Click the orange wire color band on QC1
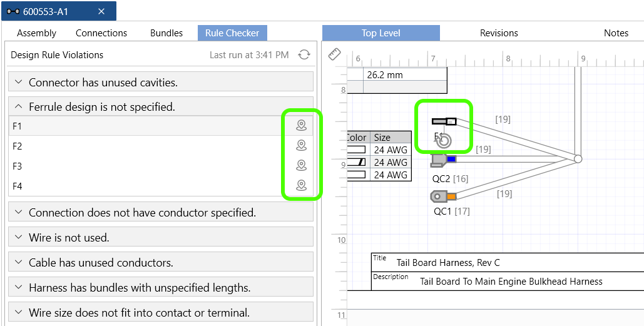The width and height of the screenshot is (644, 326). (x=451, y=196)
